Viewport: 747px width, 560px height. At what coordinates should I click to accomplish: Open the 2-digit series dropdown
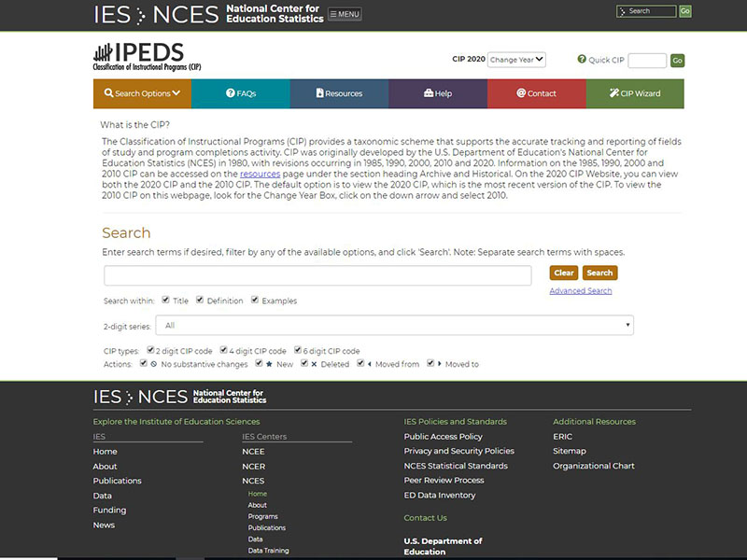pyautogui.click(x=394, y=325)
